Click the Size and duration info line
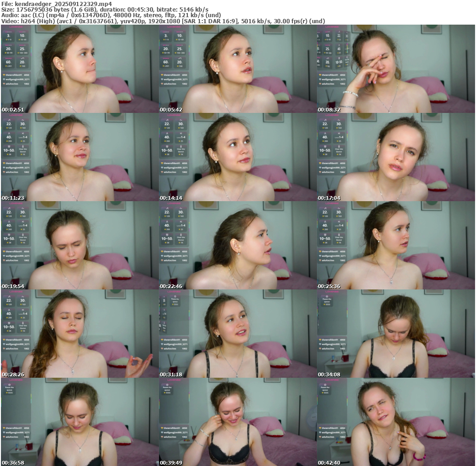Screen dimensions: 476x466 [105, 10]
